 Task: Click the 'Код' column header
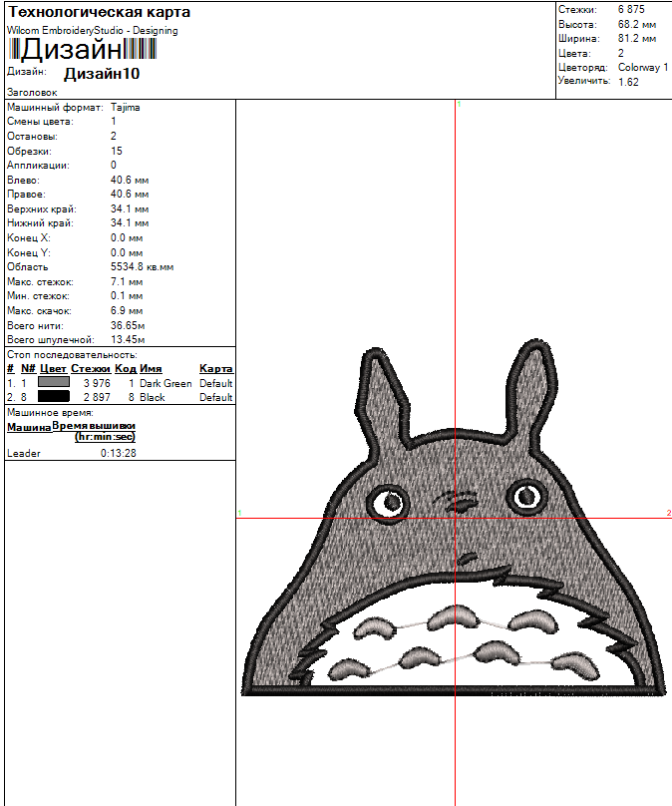(x=126, y=368)
